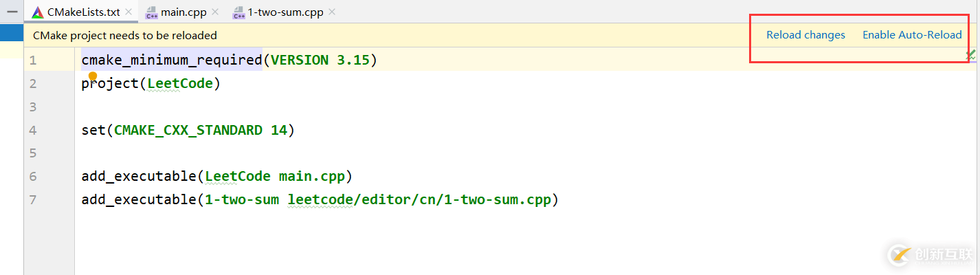The image size is (980, 275).
Task: Switch to the main.cpp tab
Action: coord(183,12)
